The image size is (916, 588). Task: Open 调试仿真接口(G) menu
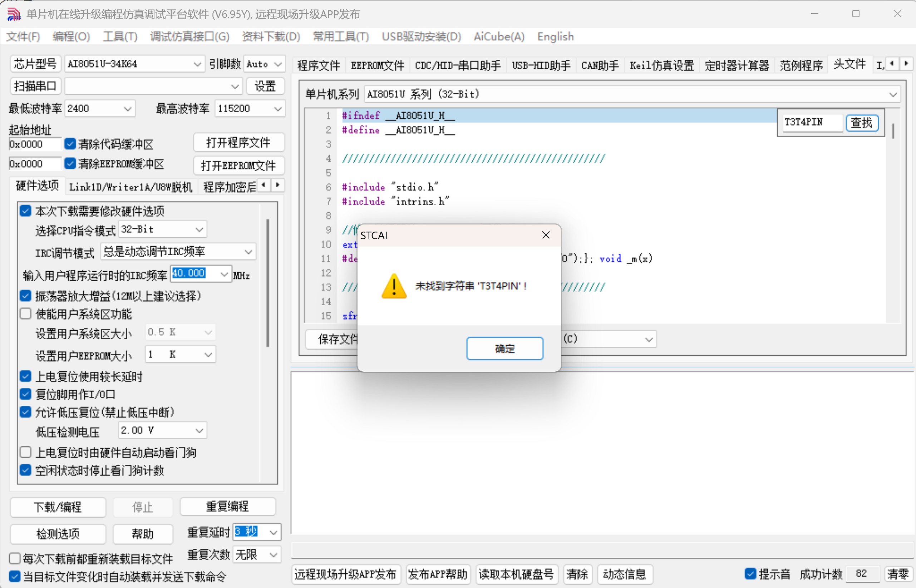pos(189,37)
